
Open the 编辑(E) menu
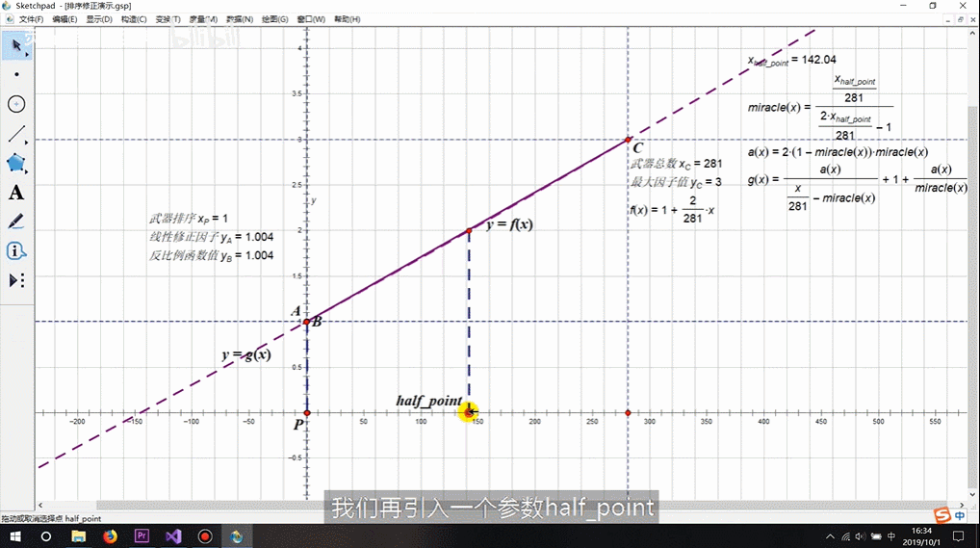click(x=65, y=19)
